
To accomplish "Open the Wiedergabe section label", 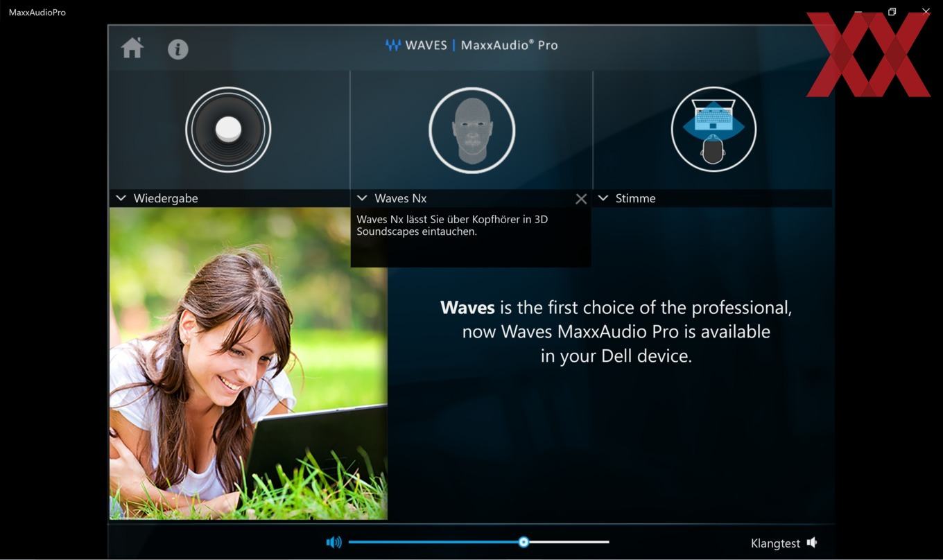I will coord(166,198).
